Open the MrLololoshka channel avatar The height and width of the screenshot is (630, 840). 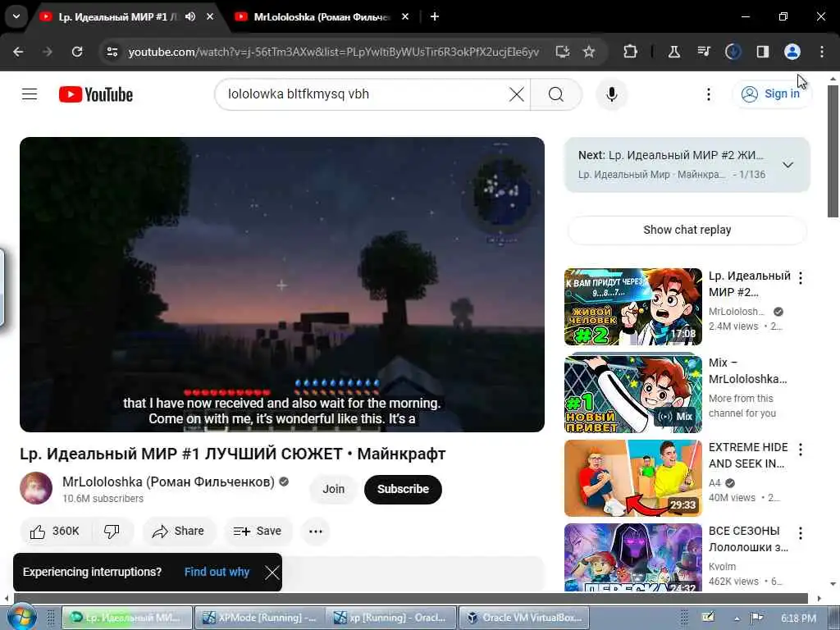click(x=36, y=488)
